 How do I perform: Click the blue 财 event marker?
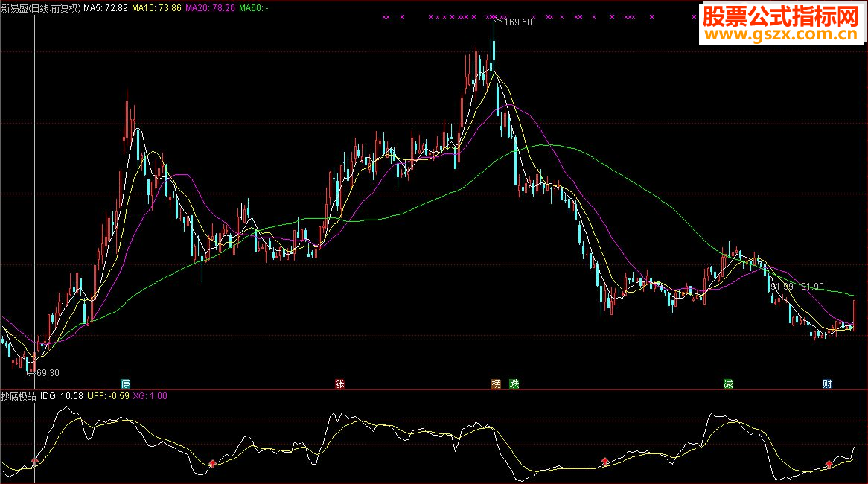pos(828,383)
